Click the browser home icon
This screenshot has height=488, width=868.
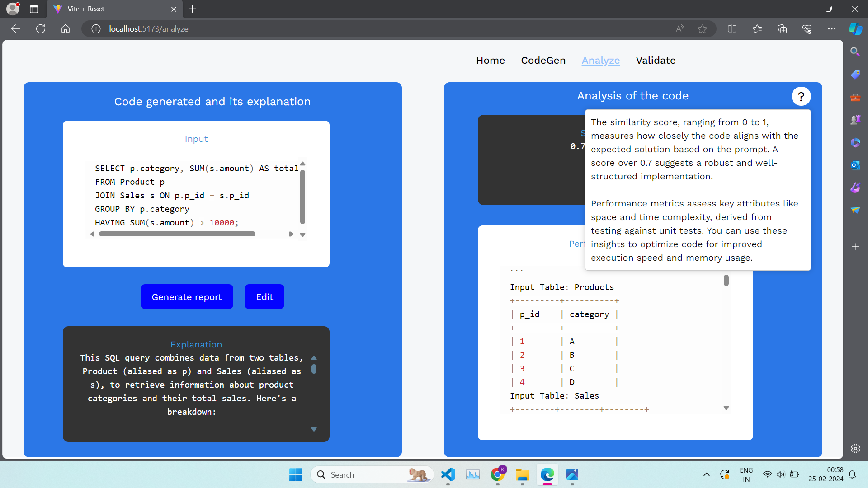(x=66, y=29)
